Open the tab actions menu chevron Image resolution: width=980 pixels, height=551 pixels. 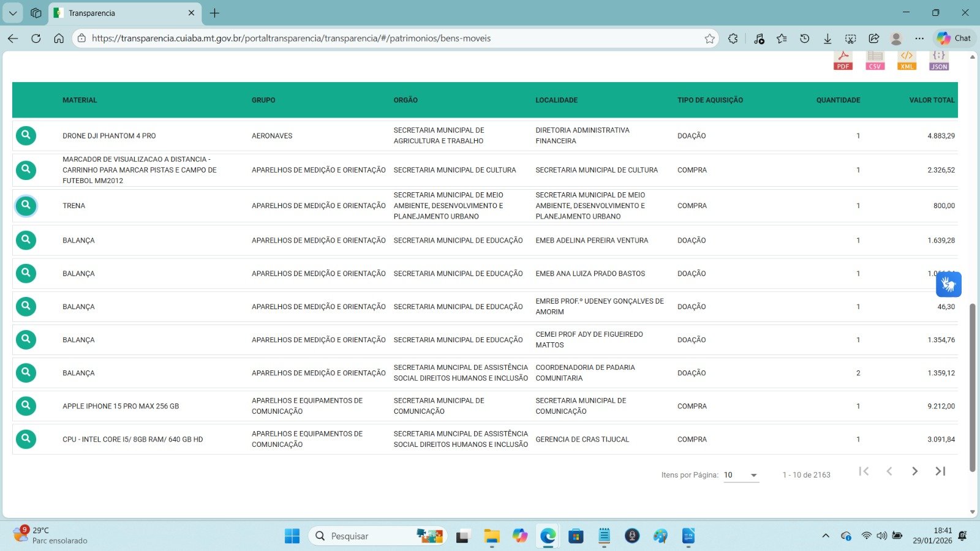click(12, 13)
